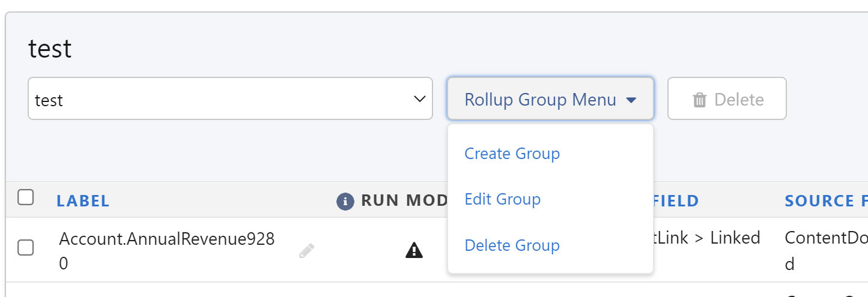This screenshot has height=297, width=868.
Task: Check the Account.AnnualRevenue9280 row checkbox
Action: point(25,247)
